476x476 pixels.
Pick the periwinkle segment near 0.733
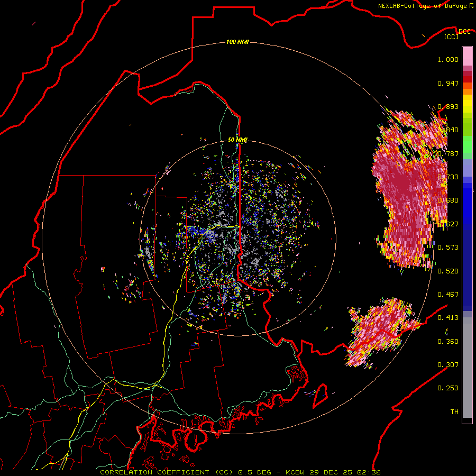click(x=467, y=168)
